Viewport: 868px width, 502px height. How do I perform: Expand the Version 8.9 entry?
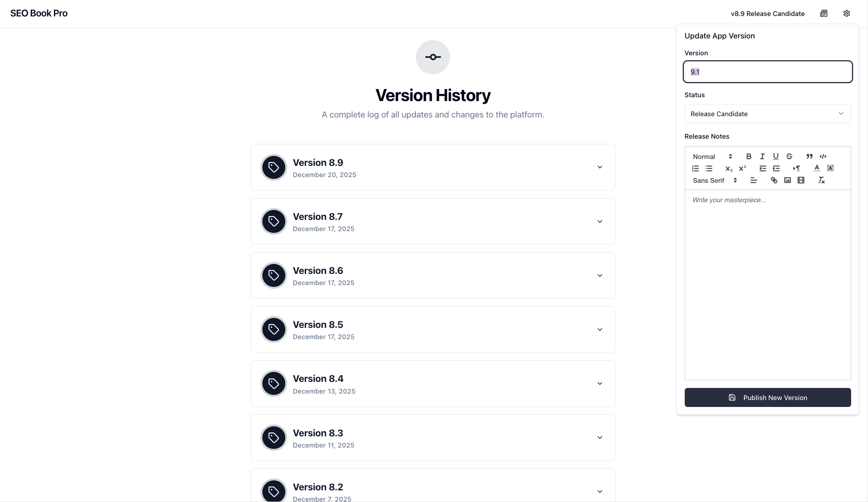(x=600, y=167)
